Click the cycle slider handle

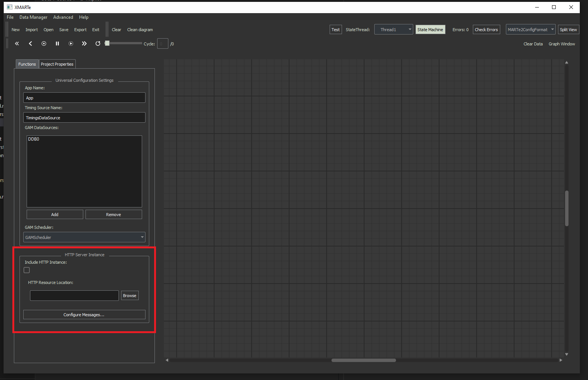(107, 43)
